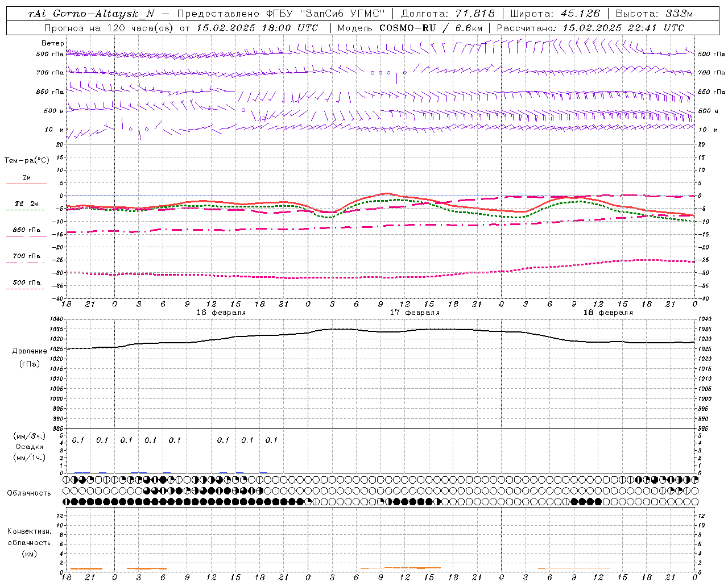The height and width of the screenshot is (582, 728).
Task: Click the 2м temperature legend label
Action: point(27,178)
